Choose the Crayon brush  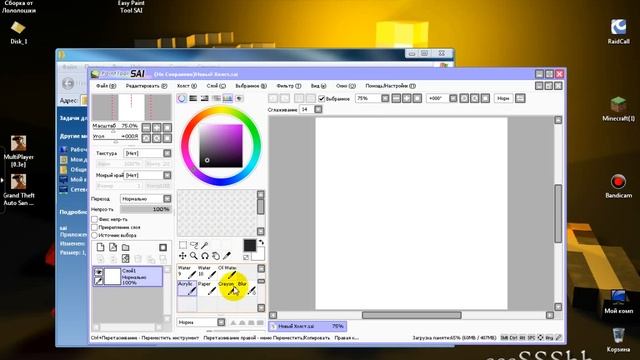point(227,288)
